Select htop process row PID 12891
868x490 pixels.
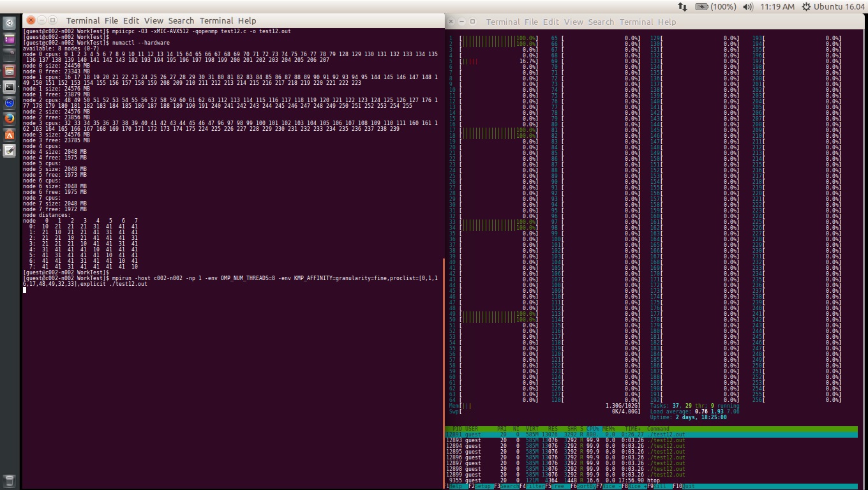[652, 434]
